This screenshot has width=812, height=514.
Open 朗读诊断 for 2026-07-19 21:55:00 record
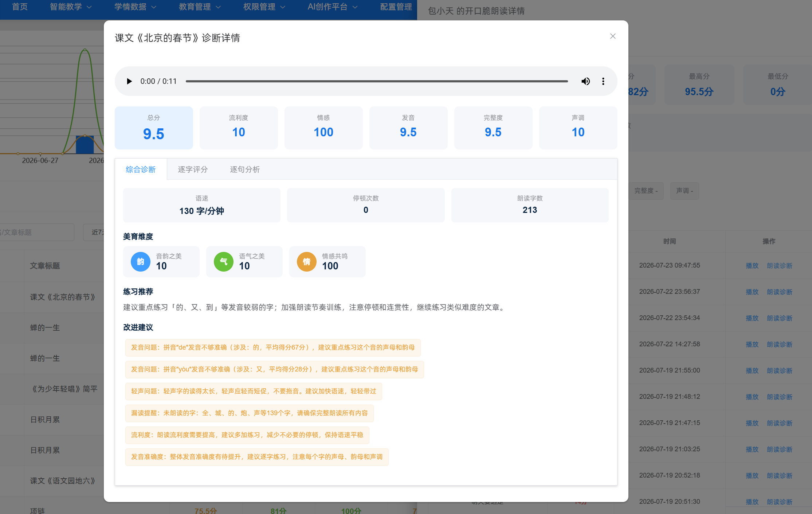(780, 371)
